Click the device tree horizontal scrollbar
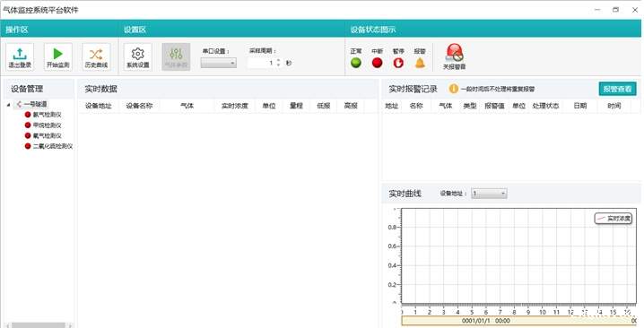 pos(39,325)
